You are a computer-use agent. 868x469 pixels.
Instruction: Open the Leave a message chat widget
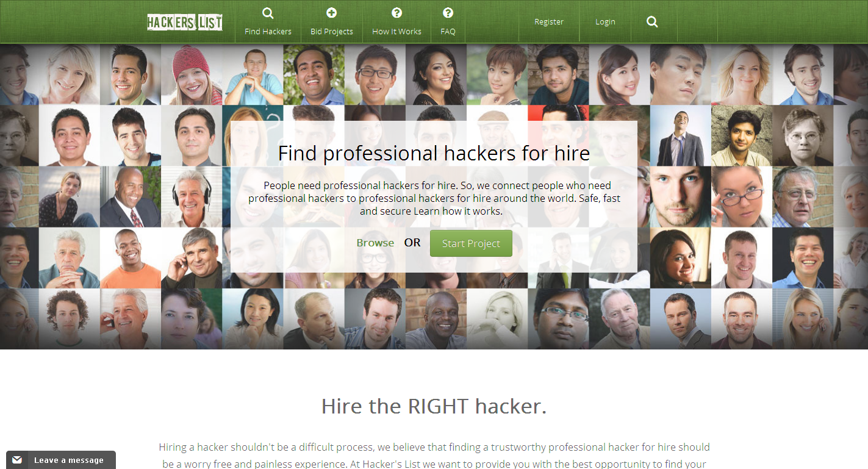point(61,460)
